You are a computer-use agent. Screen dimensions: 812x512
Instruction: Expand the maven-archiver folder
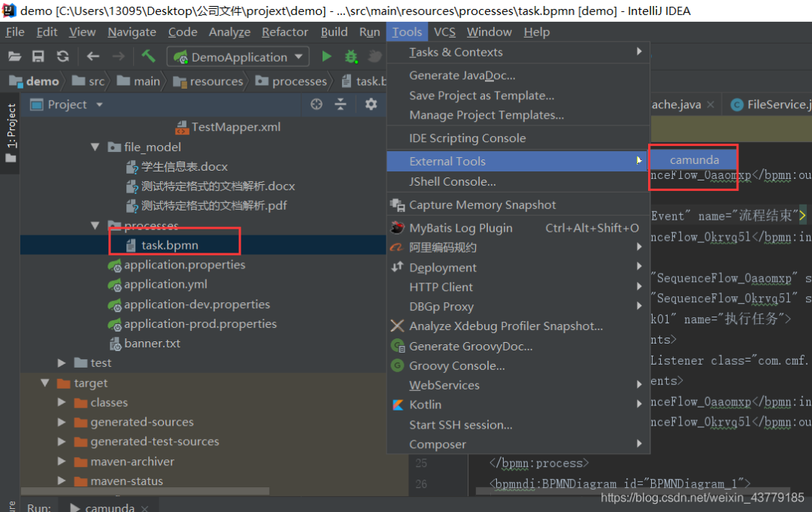click(62, 462)
